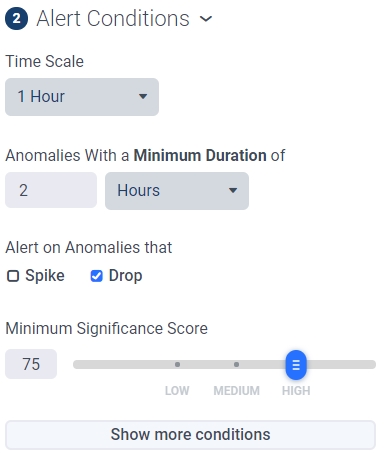386x453 pixels.
Task: Set slider to the LOW tick mark
Action: (177, 364)
